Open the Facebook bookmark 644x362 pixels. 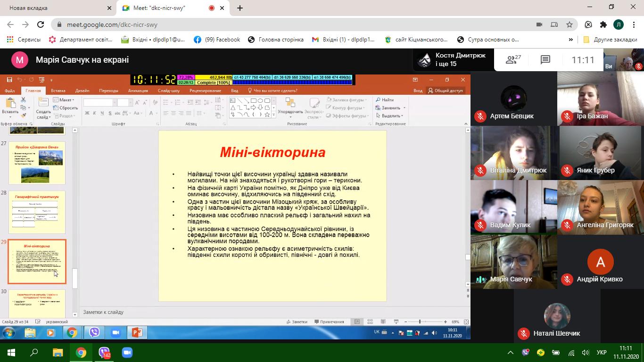pyautogui.click(x=217, y=40)
